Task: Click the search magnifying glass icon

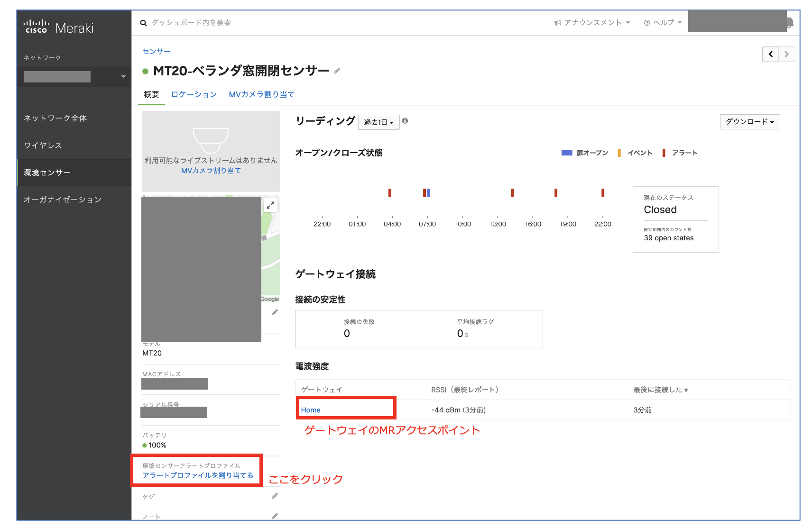Action: pos(143,22)
